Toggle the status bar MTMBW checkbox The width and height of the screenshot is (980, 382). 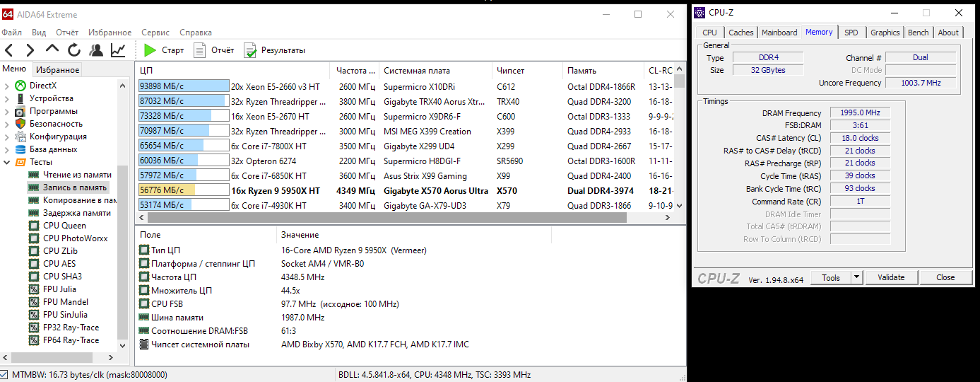point(4,375)
